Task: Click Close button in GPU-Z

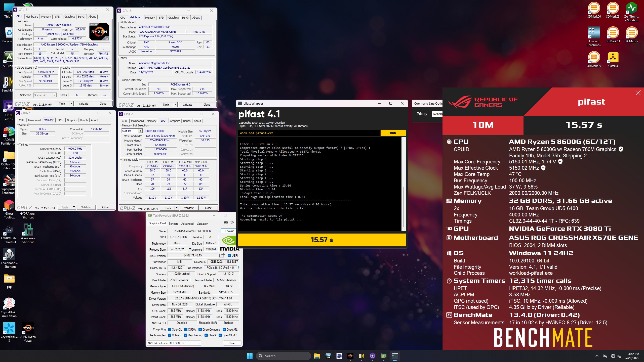Action: coord(232,343)
